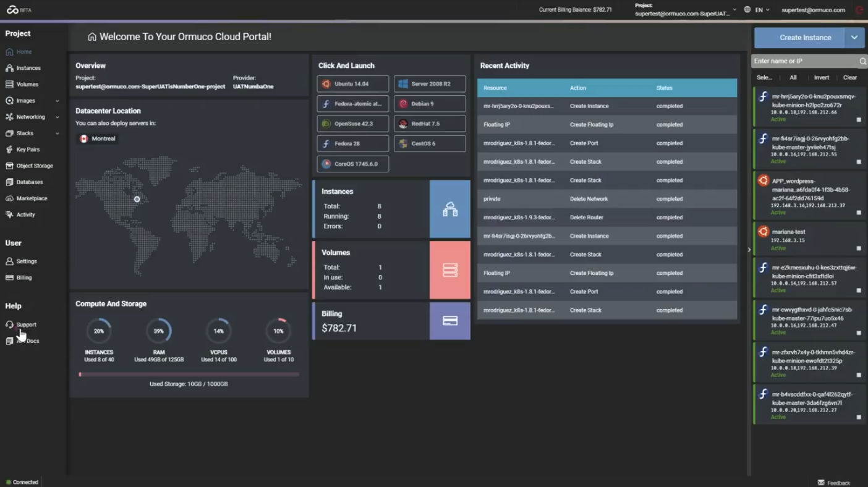Sort by the Resource column header
Screen dimensions: 868x487
495,88
